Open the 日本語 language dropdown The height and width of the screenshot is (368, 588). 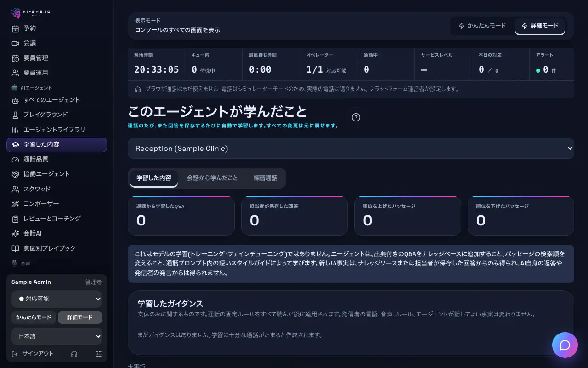coord(57,336)
